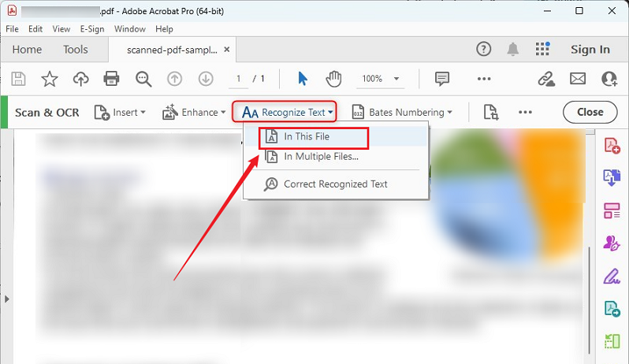
Task: Click the Scan & OCR toolbar label
Action: [x=47, y=113]
